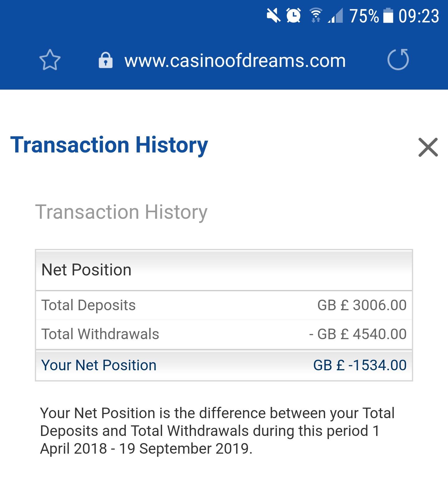Reload the page with the refresh icon
This screenshot has height=477, width=448.
click(x=398, y=59)
